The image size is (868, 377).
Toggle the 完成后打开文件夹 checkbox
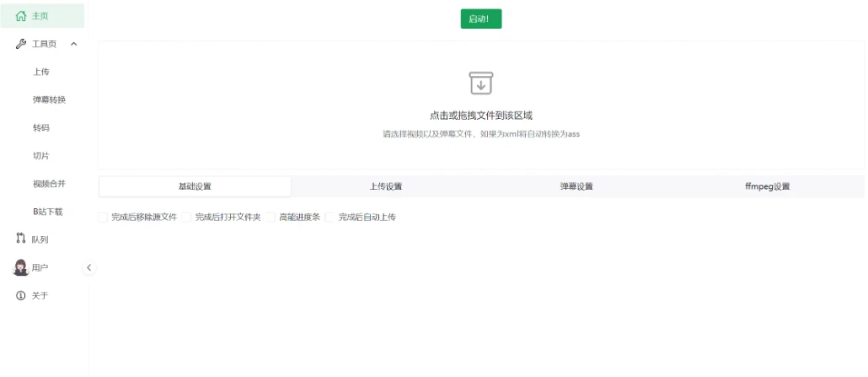coord(186,217)
